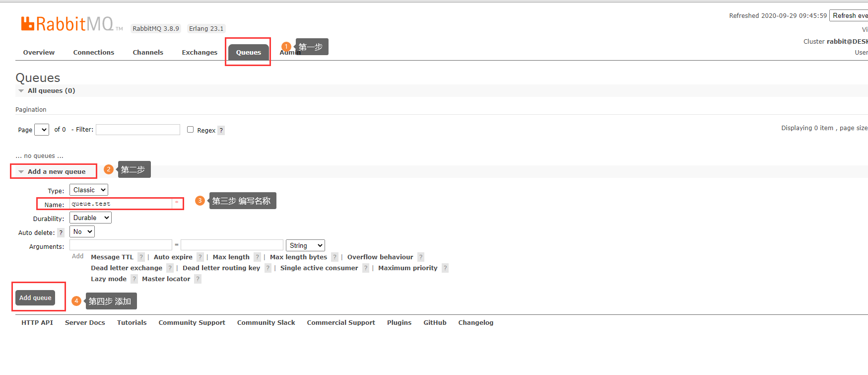Show help for Auto expire argument

coord(200,257)
